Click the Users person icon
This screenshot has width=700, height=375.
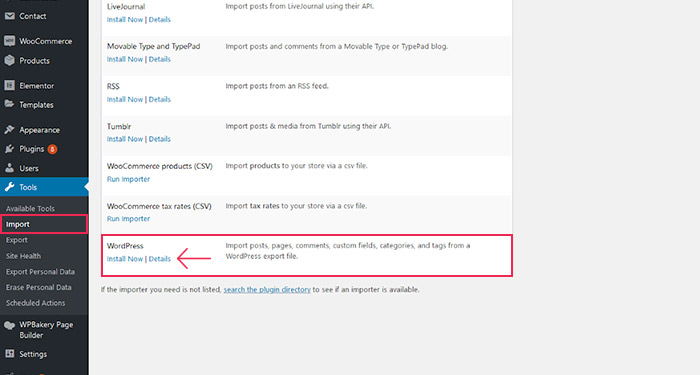9,168
